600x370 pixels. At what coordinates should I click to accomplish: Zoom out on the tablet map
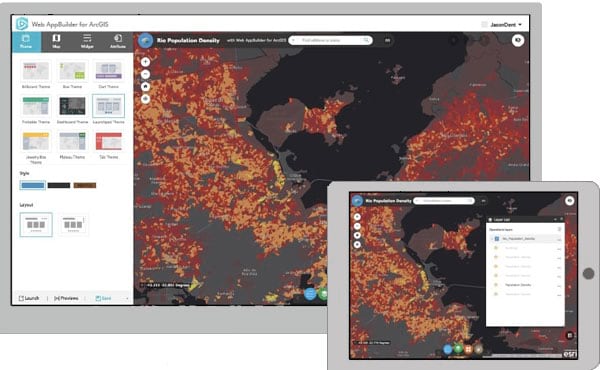(357, 226)
